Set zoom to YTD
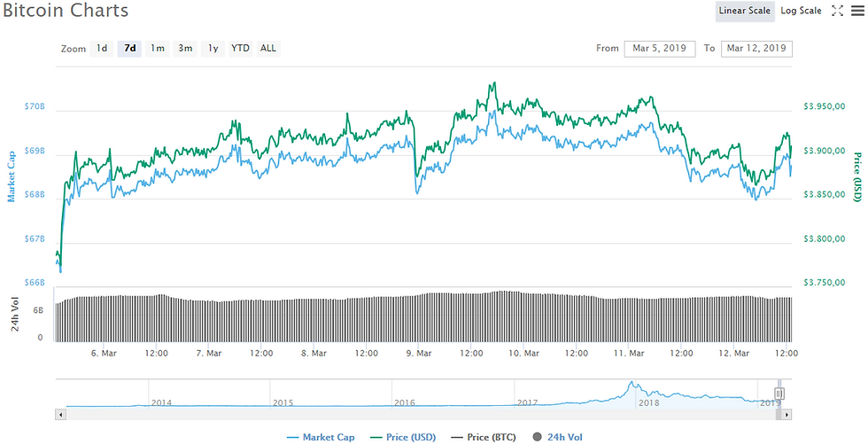Image resolution: width=868 pixels, height=445 pixels. (240, 48)
